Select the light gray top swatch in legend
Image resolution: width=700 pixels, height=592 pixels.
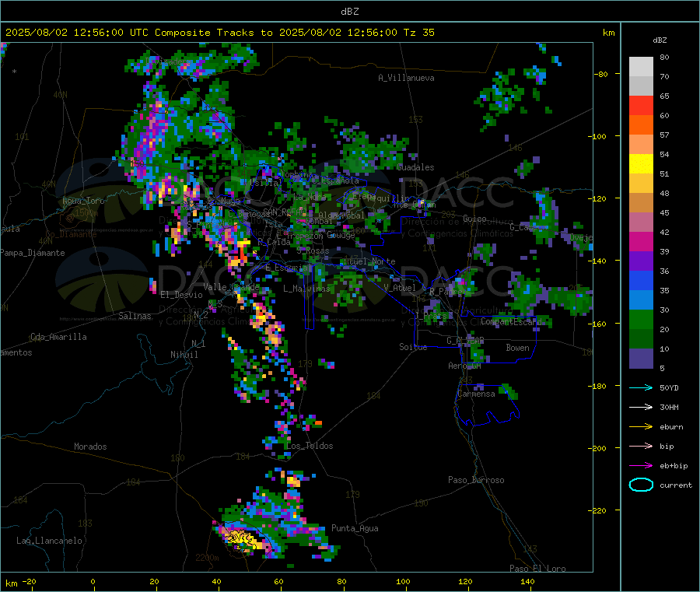[641, 67]
